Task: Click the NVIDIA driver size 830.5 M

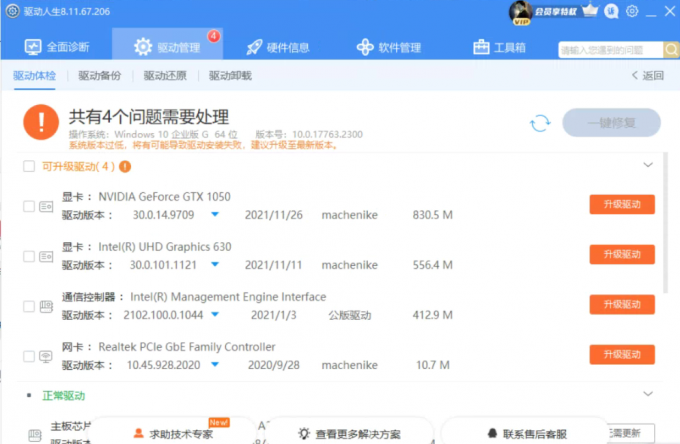Action: click(432, 215)
